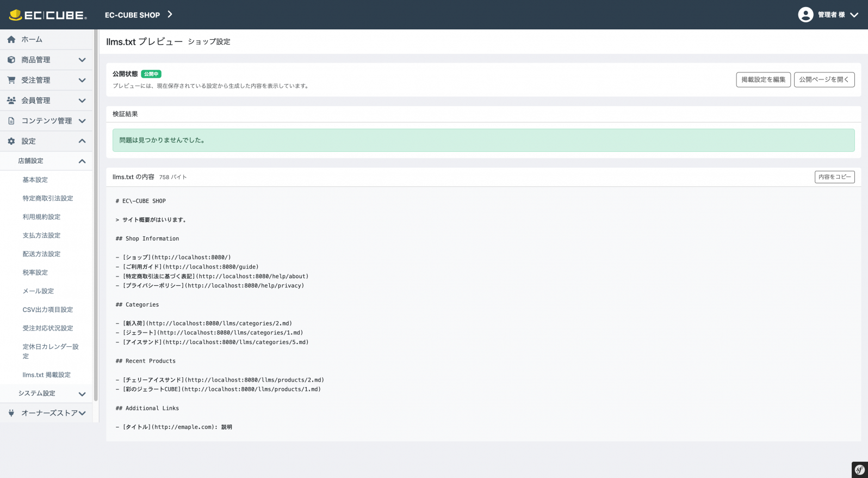The height and width of the screenshot is (478, 868).
Task: Click the オーナーズストア plug icon
Action: point(11,413)
